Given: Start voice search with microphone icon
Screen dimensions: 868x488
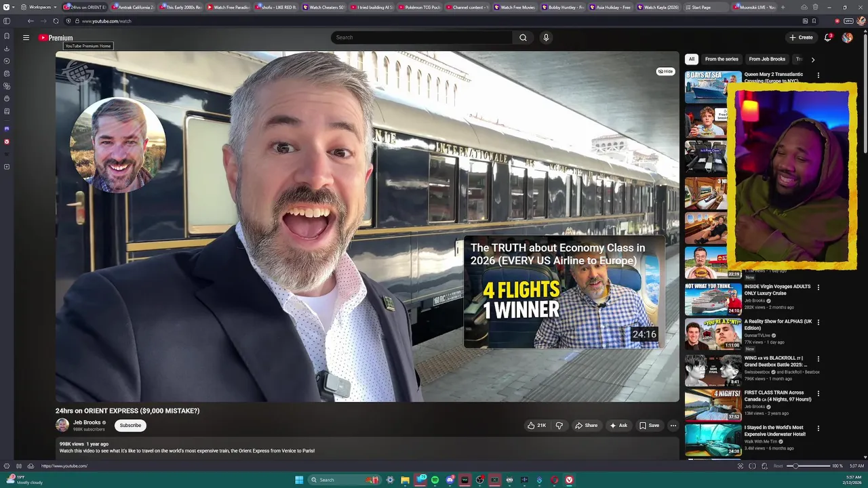Looking at the screenshot, I should tap(546, 37).
